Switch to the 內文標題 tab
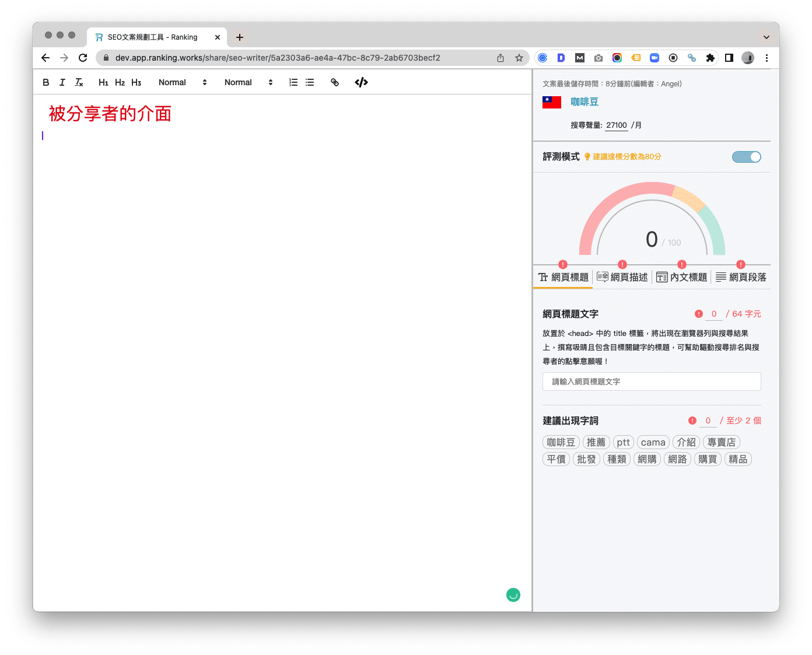812x655 pixels. coord(682,277)
